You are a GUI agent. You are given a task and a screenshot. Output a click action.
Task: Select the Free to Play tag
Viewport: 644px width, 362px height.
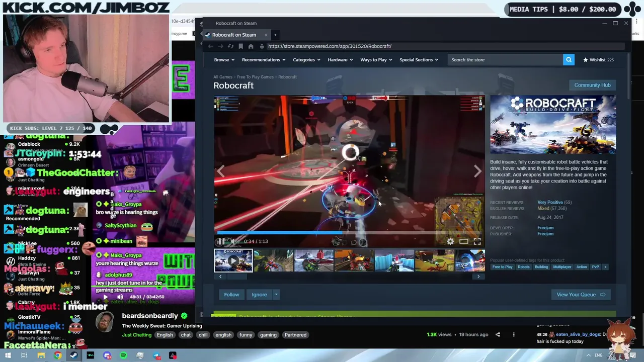pos(502,267)
